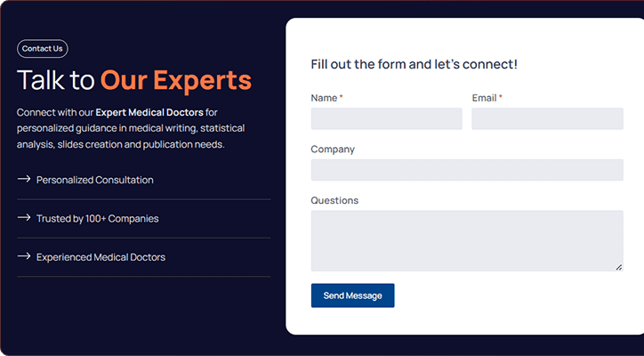
Task: Click the Questions field label
Action: 334,200
